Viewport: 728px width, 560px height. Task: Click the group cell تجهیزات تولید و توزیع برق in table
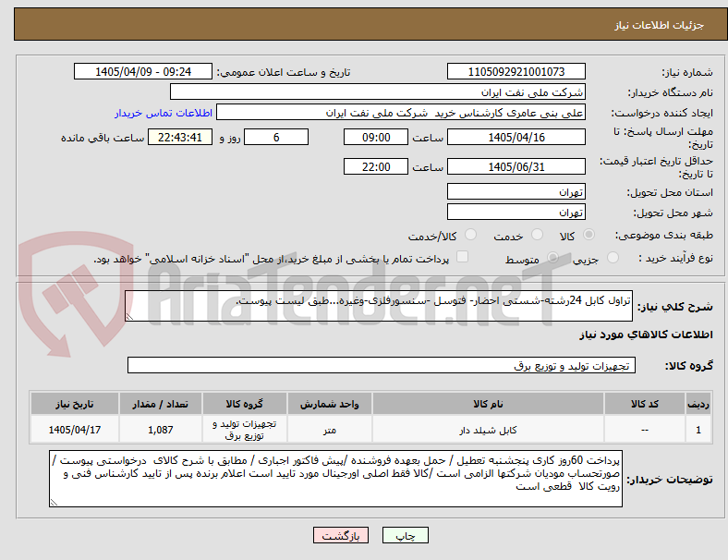coord(244,430)
